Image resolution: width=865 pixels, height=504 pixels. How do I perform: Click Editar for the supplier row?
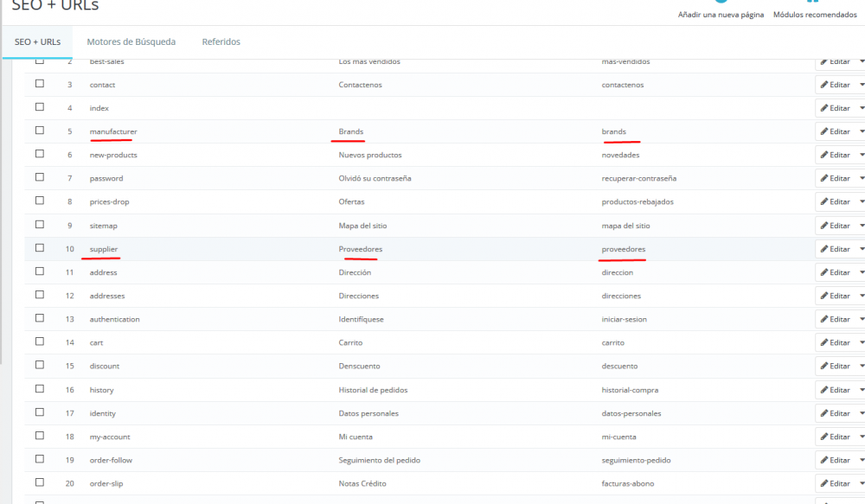coord(835,249)
